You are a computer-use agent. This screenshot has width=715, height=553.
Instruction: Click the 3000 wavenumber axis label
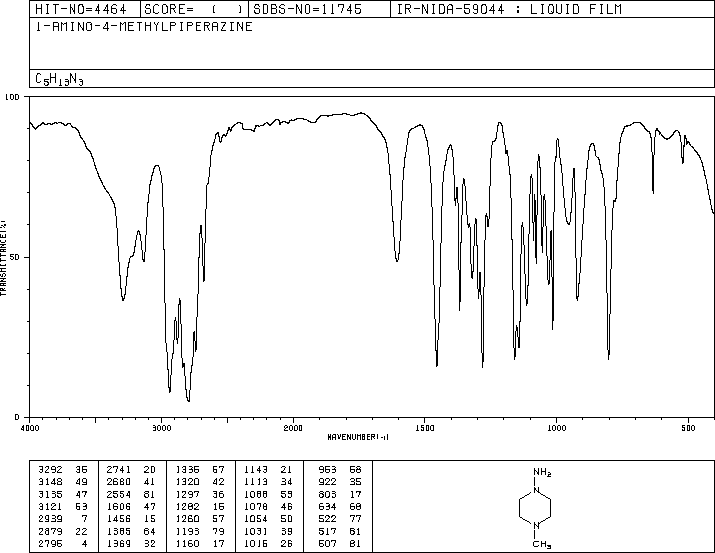click(x=162, y=428)
